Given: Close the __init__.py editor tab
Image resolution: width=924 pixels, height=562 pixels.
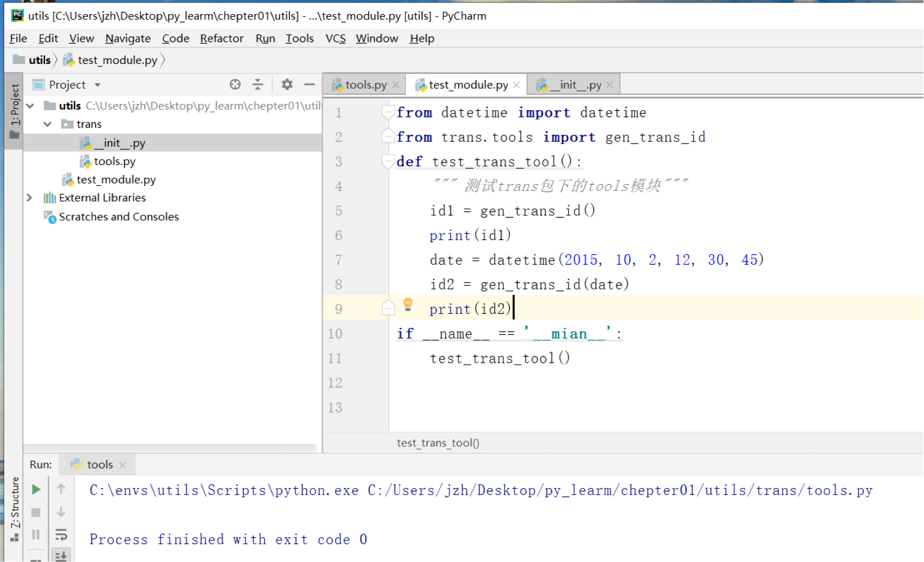Looking at the screenshot, I should pyautogui.click(x=610, y=85).
